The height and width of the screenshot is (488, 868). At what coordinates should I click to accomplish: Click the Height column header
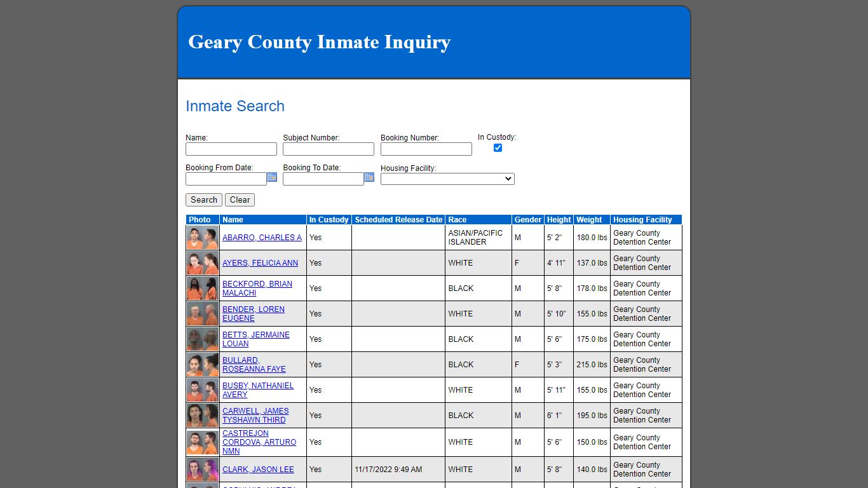[559, 220]
